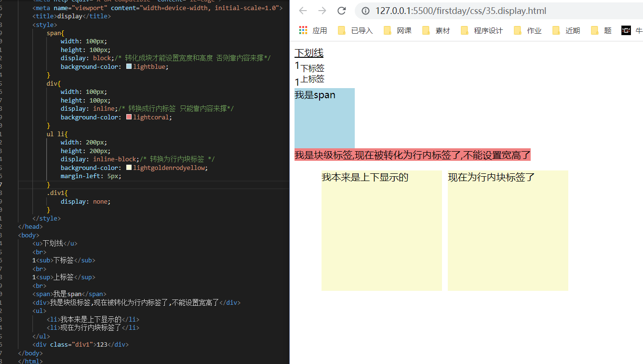Click the <span>我是span</span> code line
Screen dimensions: 643x364
(69, 294)
